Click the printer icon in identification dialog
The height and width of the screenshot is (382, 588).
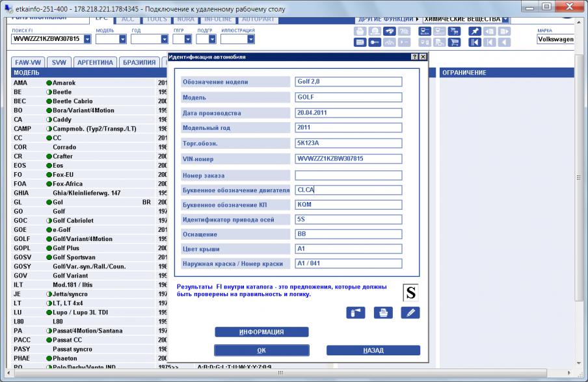click(x=383, y=312)
